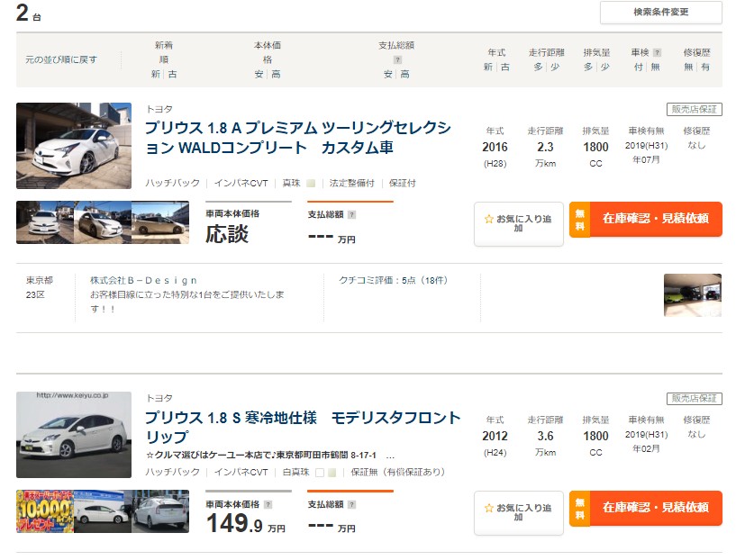Sort 新着順 by 古 (oldest first)

173,74
